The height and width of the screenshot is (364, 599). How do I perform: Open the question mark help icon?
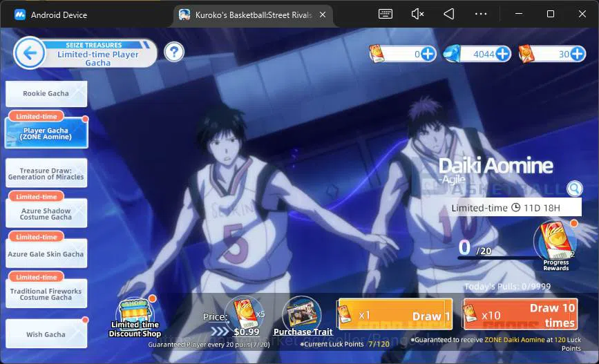174,52
